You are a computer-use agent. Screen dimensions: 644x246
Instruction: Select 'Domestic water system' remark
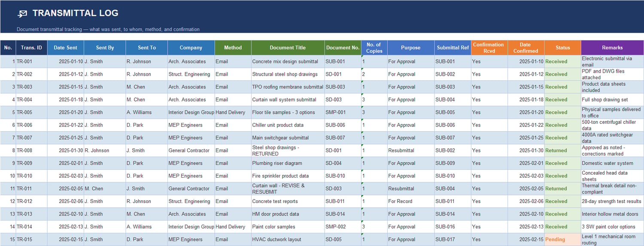[x=612, y=163]
